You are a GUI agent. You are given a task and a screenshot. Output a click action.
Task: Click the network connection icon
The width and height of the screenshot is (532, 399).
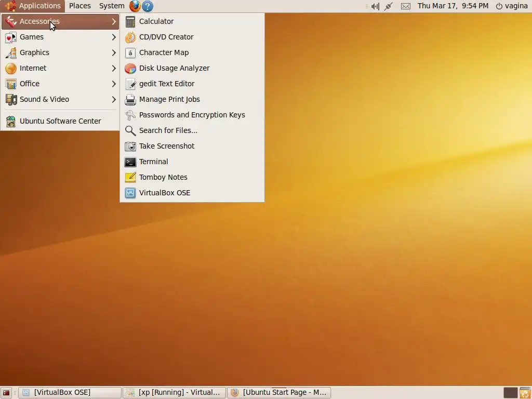tap(389, 6)
